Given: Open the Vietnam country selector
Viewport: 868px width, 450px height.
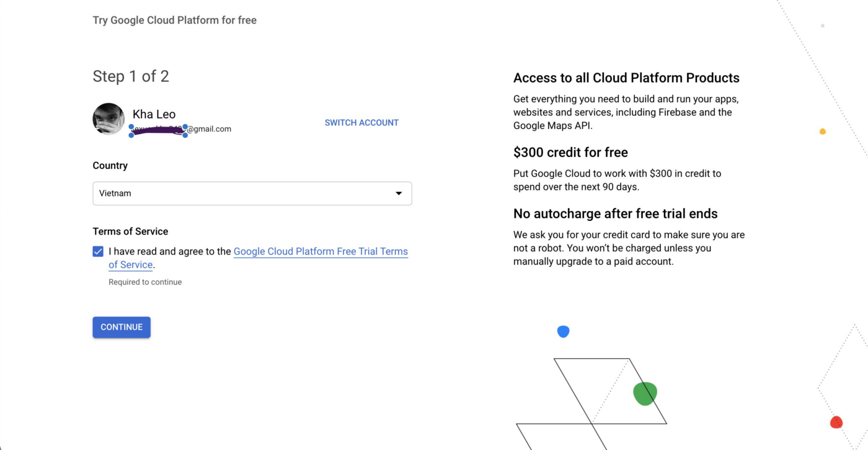Looking at the screenshot, I should tap(252, 194).
